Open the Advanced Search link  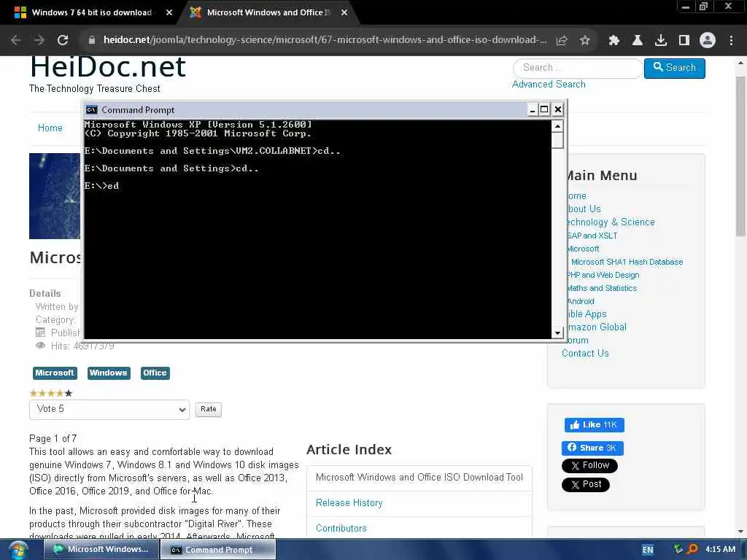549,85
